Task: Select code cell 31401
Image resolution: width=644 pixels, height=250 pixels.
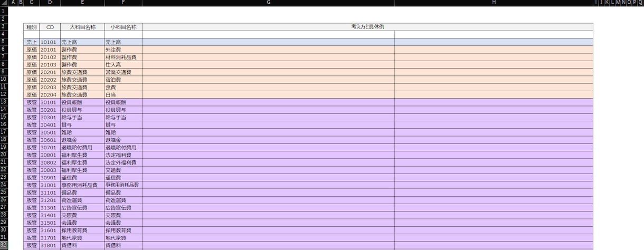Action: (50, 216)
